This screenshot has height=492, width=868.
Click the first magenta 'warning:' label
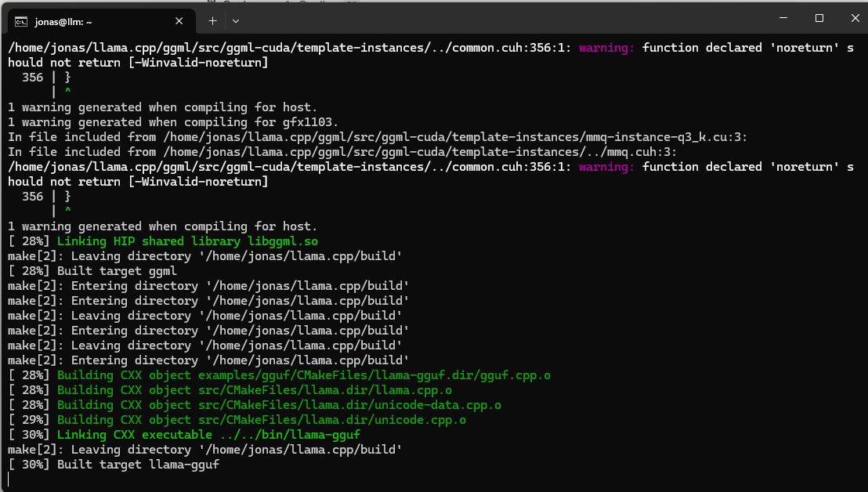point(606,48)
